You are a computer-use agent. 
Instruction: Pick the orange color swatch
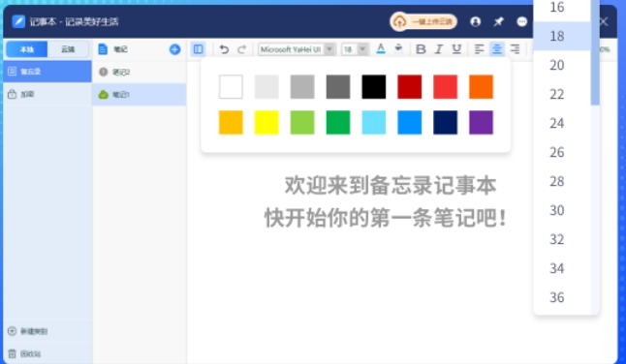tap(481, 86)
